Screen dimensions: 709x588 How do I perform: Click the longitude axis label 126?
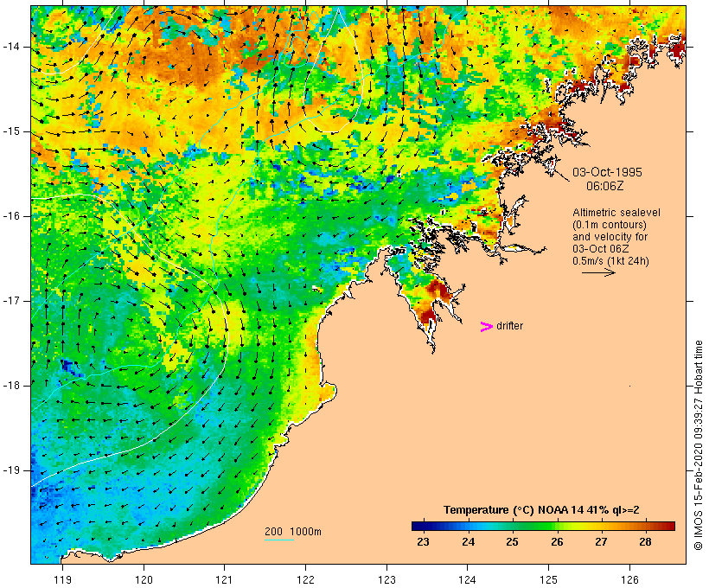[x=629, y=580]
